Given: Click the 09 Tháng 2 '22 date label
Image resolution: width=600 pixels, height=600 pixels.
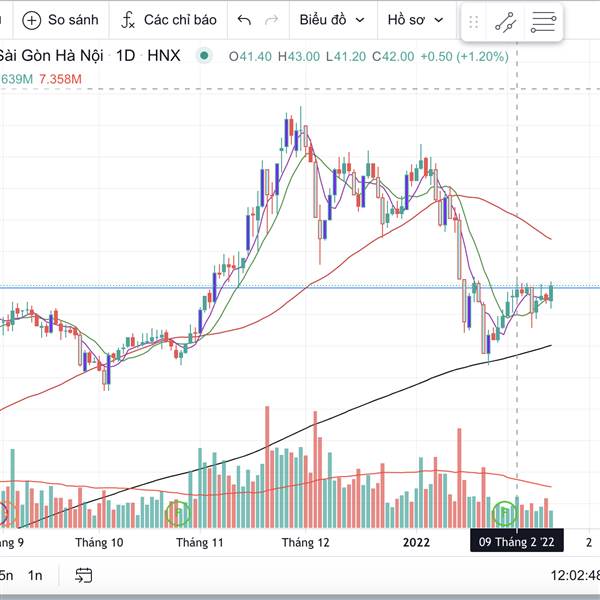Looking at the screenshot, I should [x=517, y=542].
